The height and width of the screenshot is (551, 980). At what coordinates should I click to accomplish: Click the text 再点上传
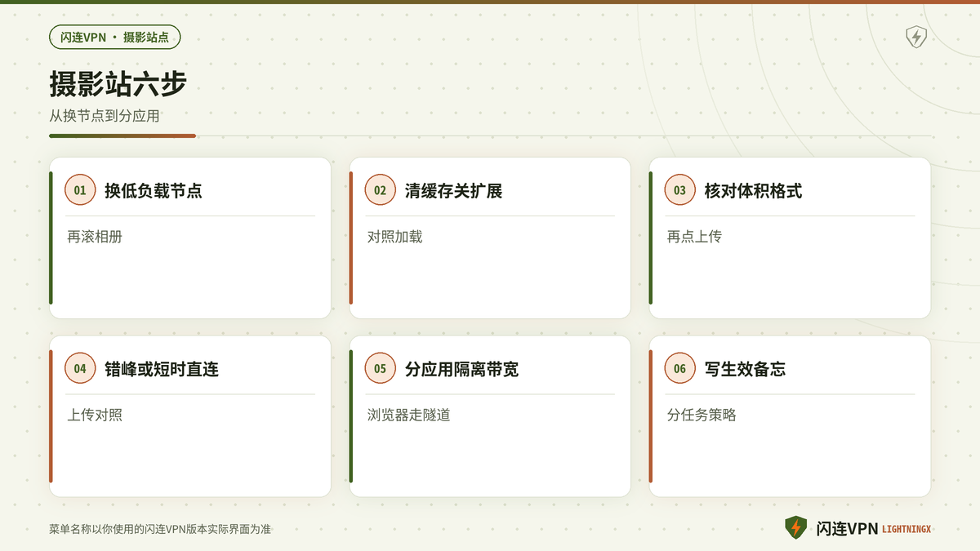(694, 237)
